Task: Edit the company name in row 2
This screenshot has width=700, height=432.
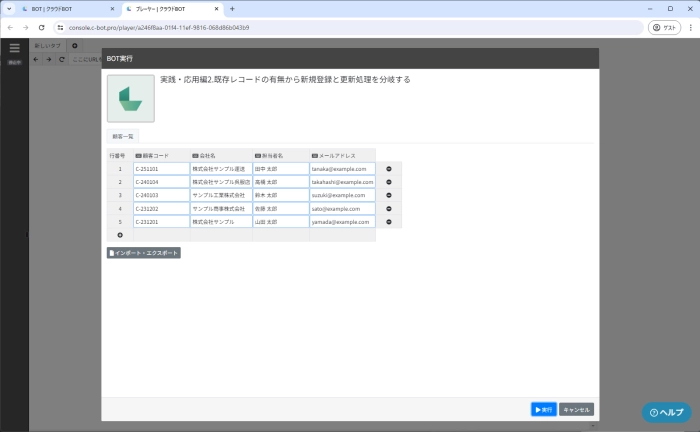Action: (220, 182)
